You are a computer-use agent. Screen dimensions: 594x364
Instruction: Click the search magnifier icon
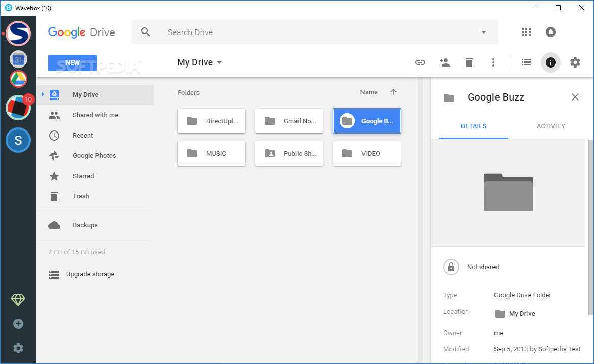146,32
